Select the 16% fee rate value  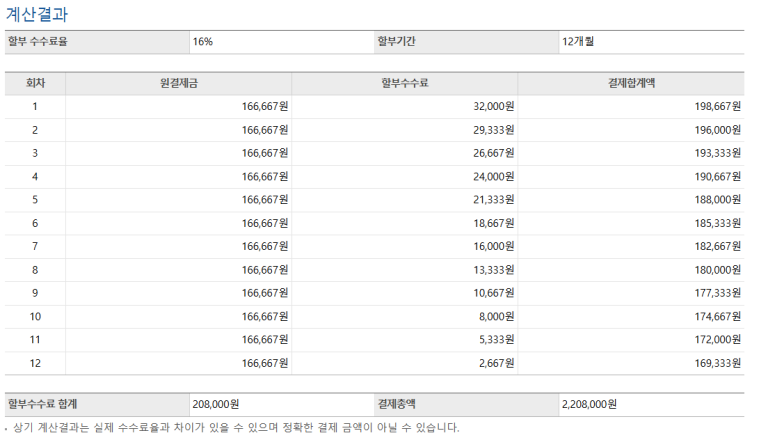pyautogui.click(x=203, y=42)
